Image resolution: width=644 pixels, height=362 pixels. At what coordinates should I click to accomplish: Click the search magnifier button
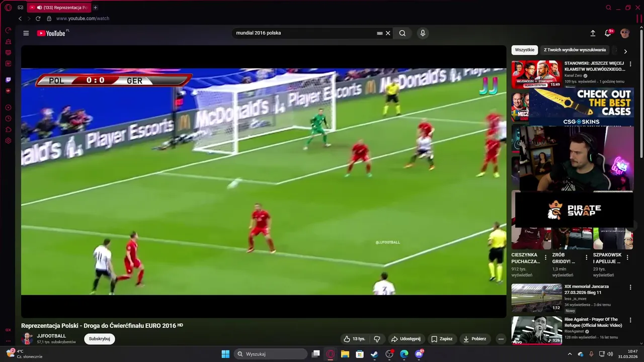pos(403,33)
